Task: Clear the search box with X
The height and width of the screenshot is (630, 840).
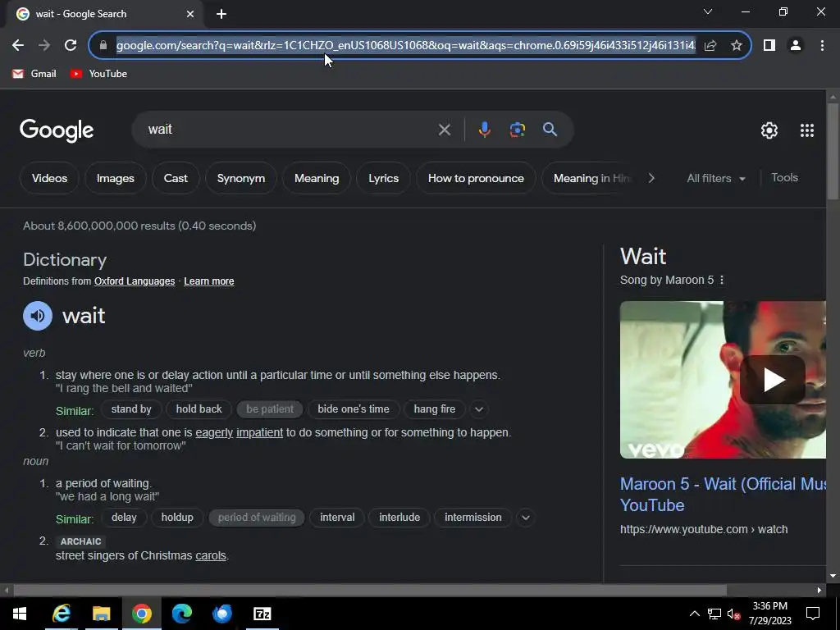Action: [444, 130]
